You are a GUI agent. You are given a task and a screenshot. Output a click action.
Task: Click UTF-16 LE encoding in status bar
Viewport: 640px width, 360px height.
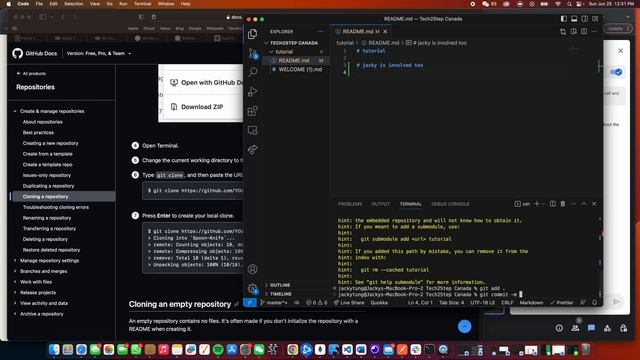483,302
